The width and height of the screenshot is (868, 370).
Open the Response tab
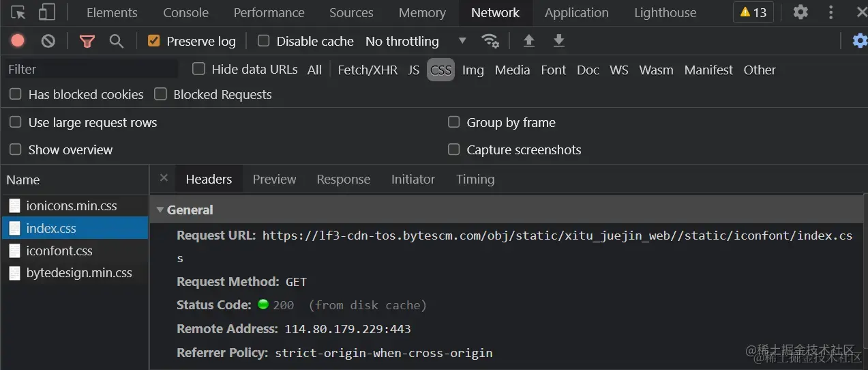tap(344, 179)
